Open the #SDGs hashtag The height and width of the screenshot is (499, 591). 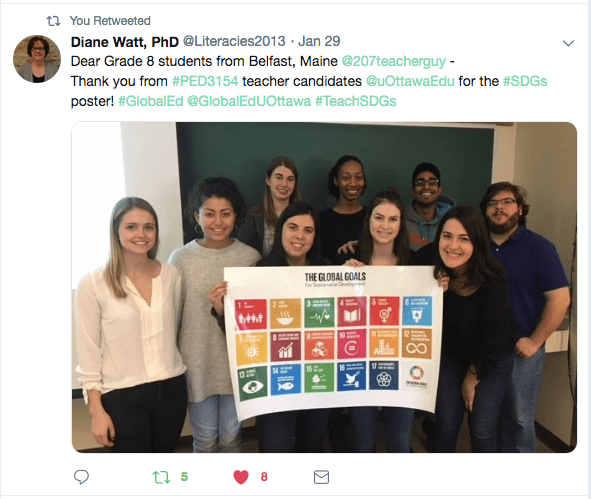pyautogui.click(x=525, y=81)
